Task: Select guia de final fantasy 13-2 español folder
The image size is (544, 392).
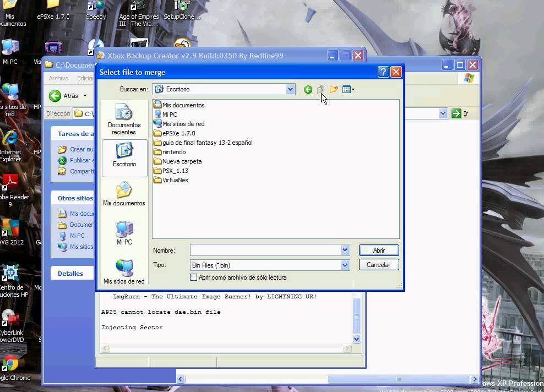Action: tap(203, 142)
